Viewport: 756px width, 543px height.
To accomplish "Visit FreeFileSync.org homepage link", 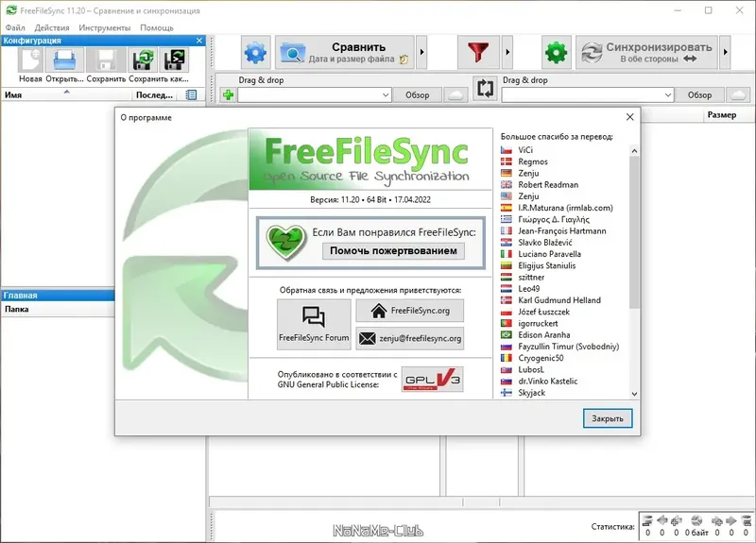I will (x=410, y=311).
